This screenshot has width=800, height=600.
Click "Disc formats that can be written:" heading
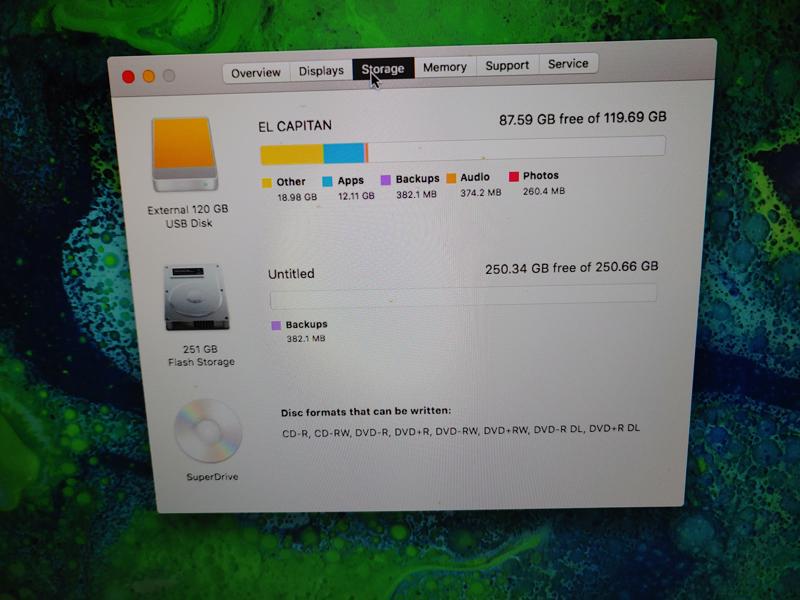pos(366,412)
